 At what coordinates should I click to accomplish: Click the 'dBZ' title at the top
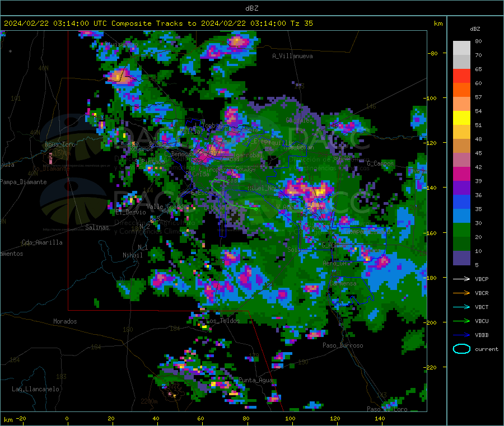(x=251, y=8)
